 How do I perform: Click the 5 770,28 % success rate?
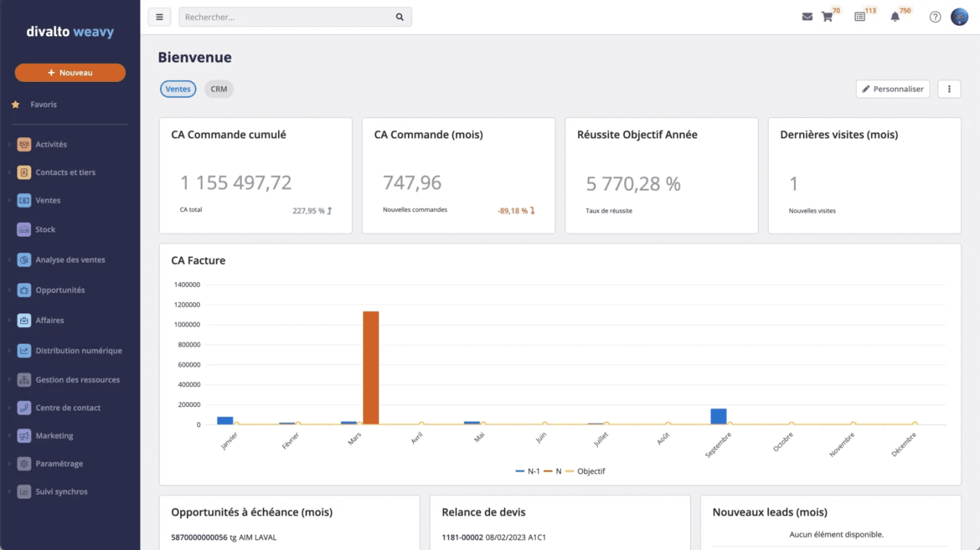tap(633, 184)
